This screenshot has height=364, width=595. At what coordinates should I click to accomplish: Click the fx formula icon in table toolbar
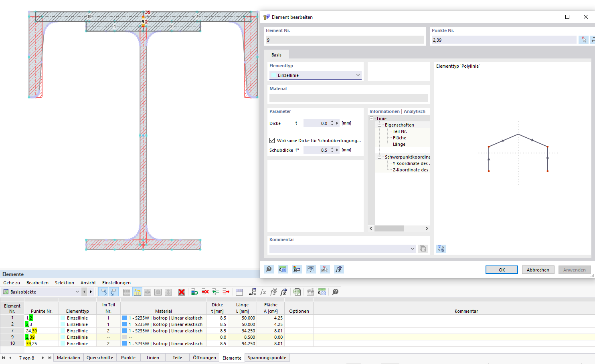point(263,292)
